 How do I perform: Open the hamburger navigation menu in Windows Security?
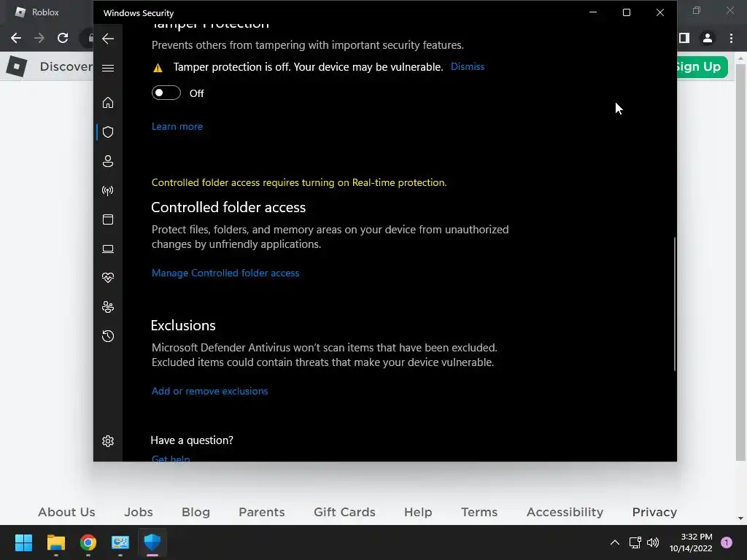tap(108, 68)
